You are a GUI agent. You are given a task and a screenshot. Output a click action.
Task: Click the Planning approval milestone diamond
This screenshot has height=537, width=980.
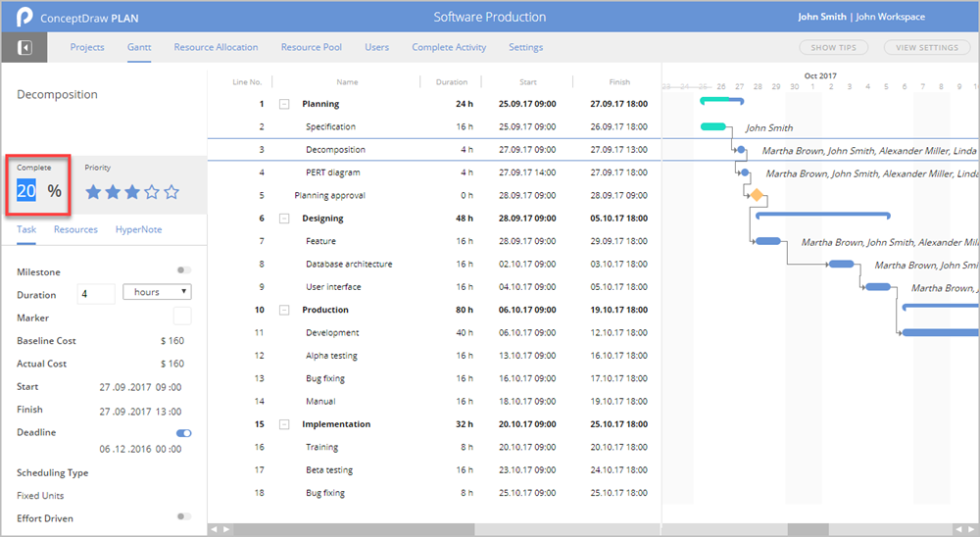click(x=756, y=195)
